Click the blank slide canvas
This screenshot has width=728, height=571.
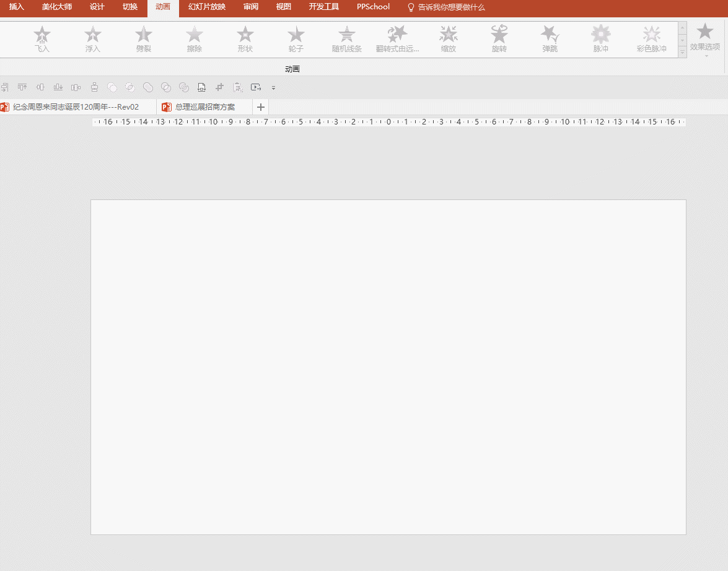pos(388,367)
